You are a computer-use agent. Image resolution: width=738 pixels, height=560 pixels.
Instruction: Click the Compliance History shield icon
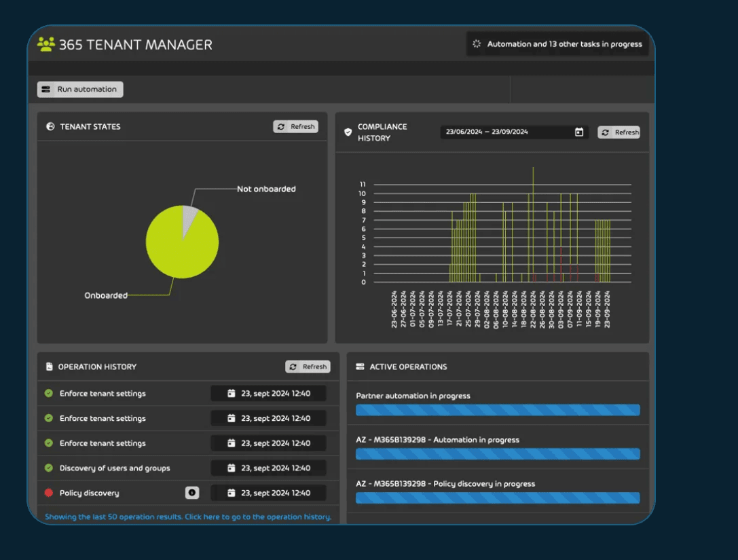(348, 132)
